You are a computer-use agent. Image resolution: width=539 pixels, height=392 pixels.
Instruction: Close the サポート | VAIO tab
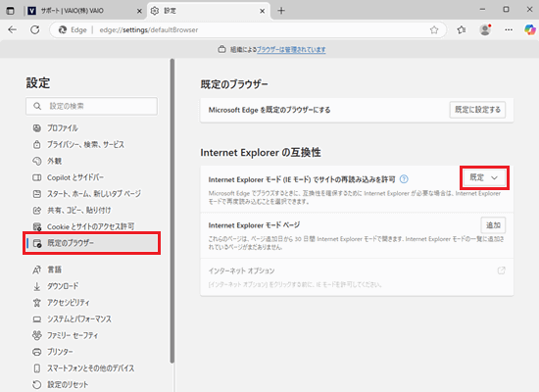point(139,11)
